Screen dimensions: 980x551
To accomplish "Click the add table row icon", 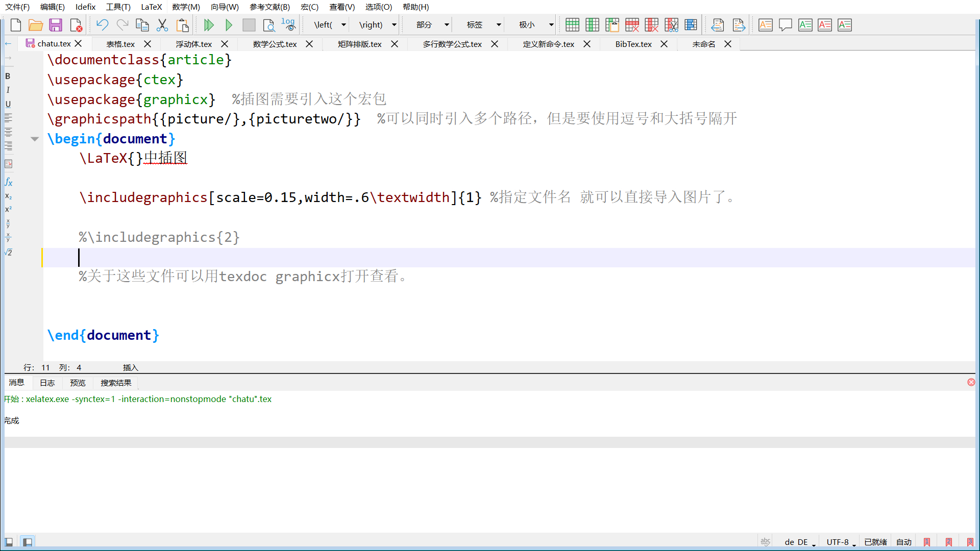I will pos(572,25).
